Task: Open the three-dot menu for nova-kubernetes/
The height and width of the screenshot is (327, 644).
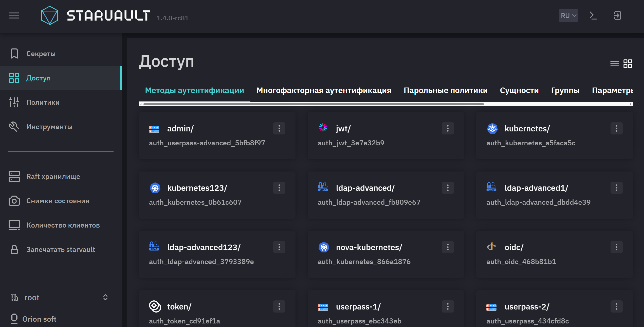Action: click(448, 247)
